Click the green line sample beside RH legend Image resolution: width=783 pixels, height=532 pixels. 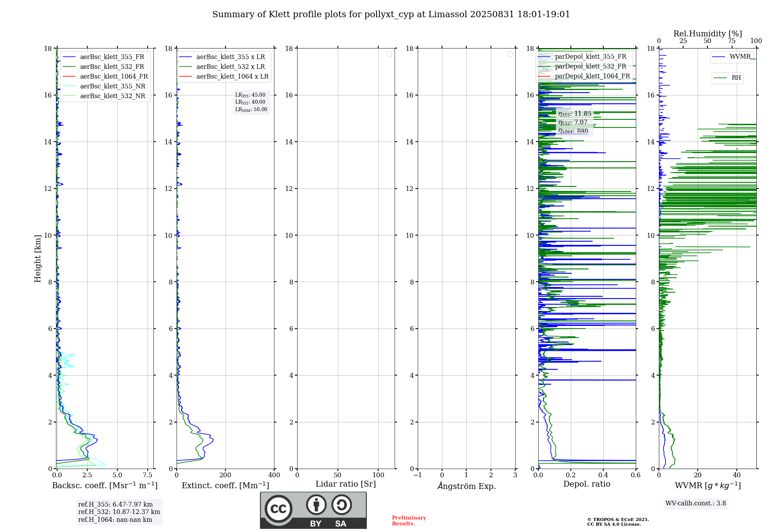720,78
